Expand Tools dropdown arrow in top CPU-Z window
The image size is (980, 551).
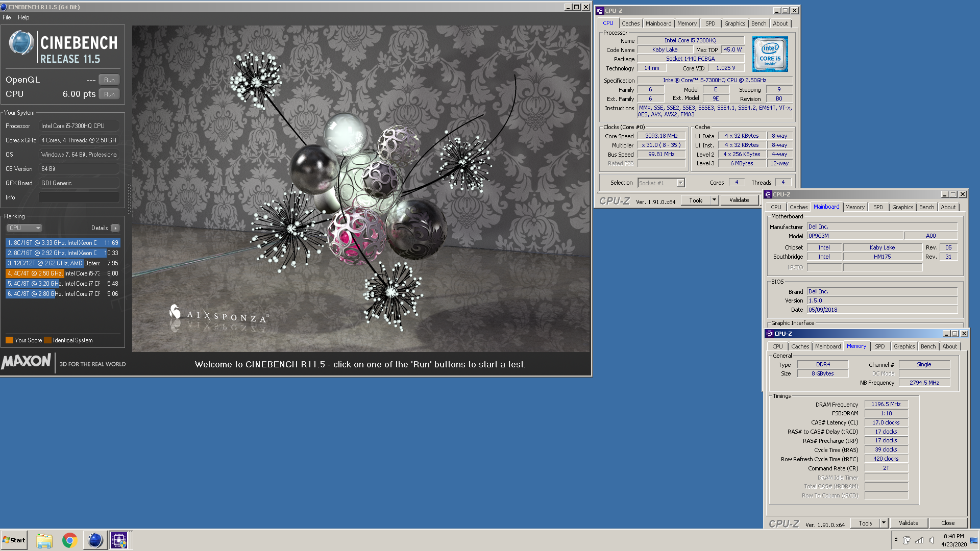[715, 201]
